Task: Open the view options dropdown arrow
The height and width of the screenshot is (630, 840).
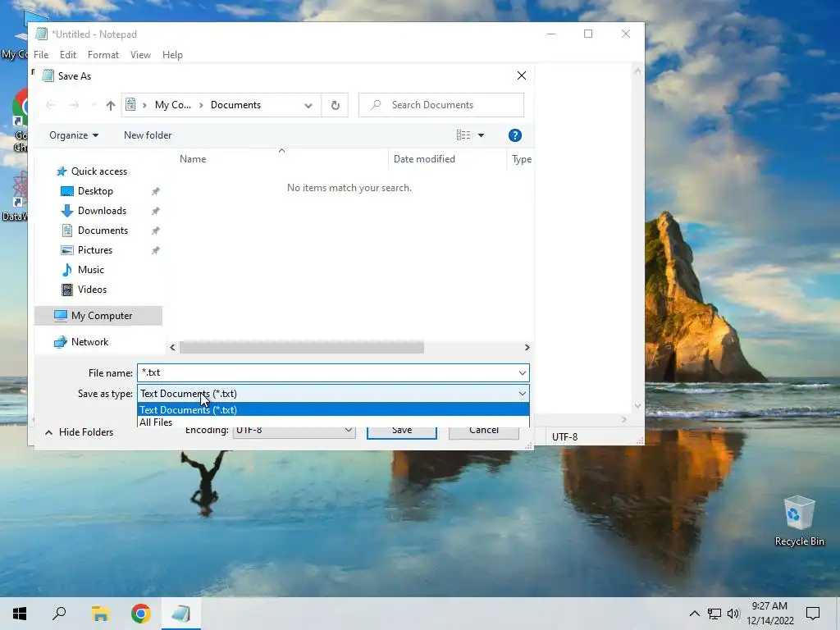Action: click(481, 135)
